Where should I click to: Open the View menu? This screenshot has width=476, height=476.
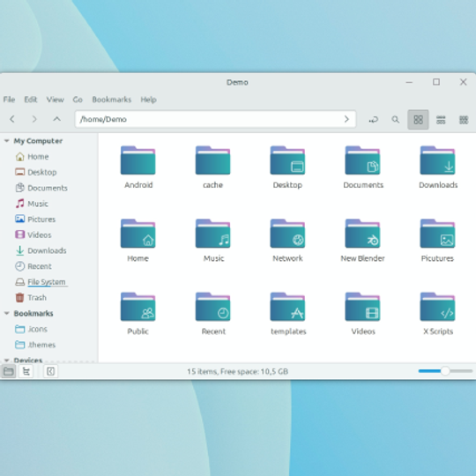click(x=56, y=100)
